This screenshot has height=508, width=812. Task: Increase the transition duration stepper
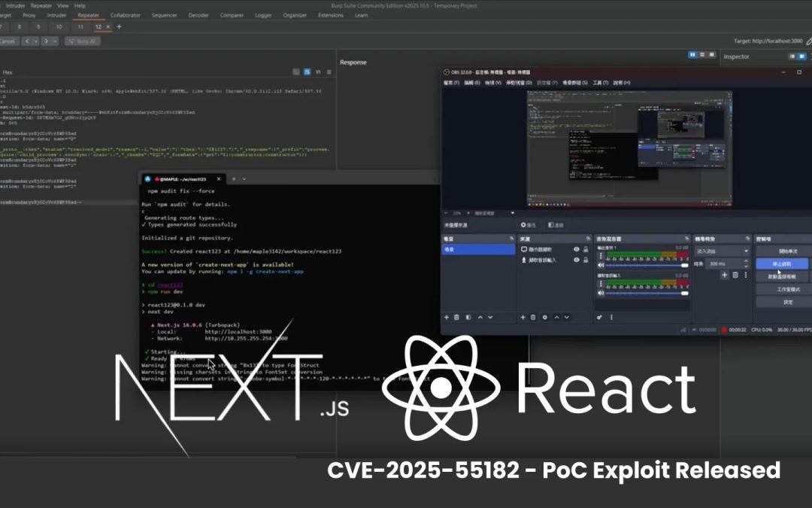(747, 262)
